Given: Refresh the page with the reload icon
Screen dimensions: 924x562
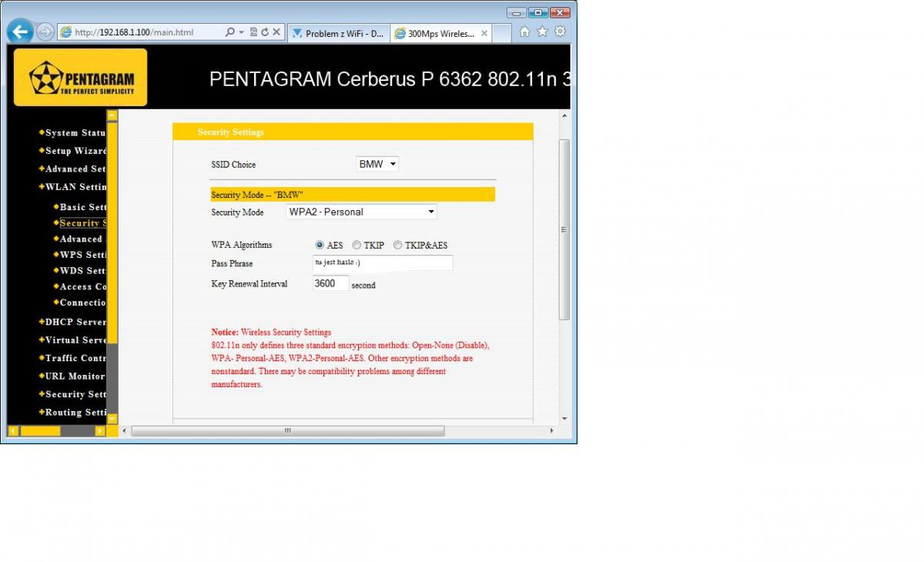Looking at the screenshot, I should tap(265, 32).
